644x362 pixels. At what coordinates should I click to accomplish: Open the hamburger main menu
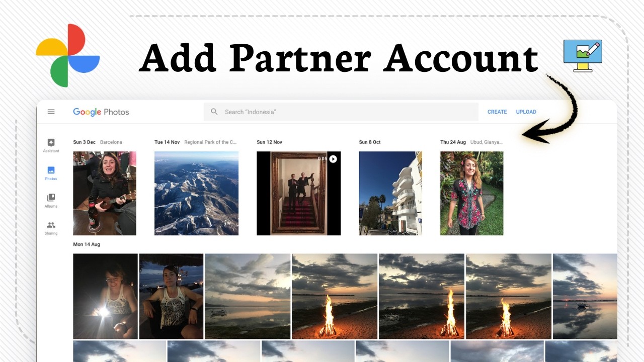[51, 112]
